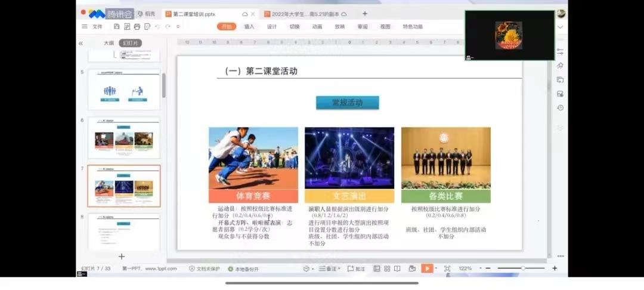Click the save icon in quick toolbar
This screenshot has height=290, width=644.
pos(117,27)
